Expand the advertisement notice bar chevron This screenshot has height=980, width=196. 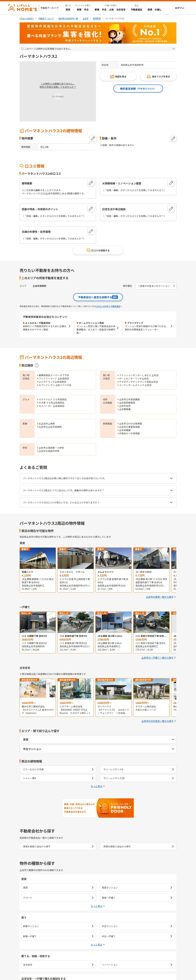[174, 49]
